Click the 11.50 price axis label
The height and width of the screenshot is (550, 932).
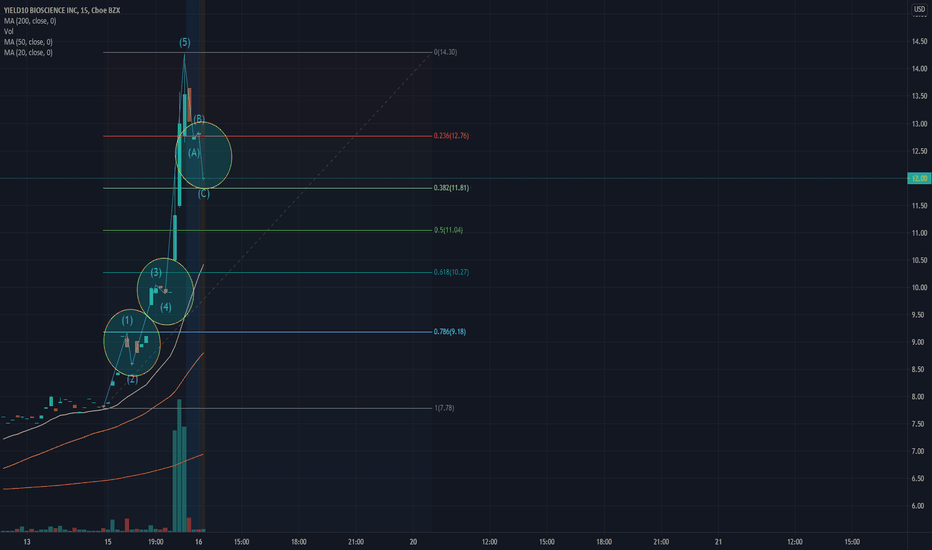(x=919, y=206)
